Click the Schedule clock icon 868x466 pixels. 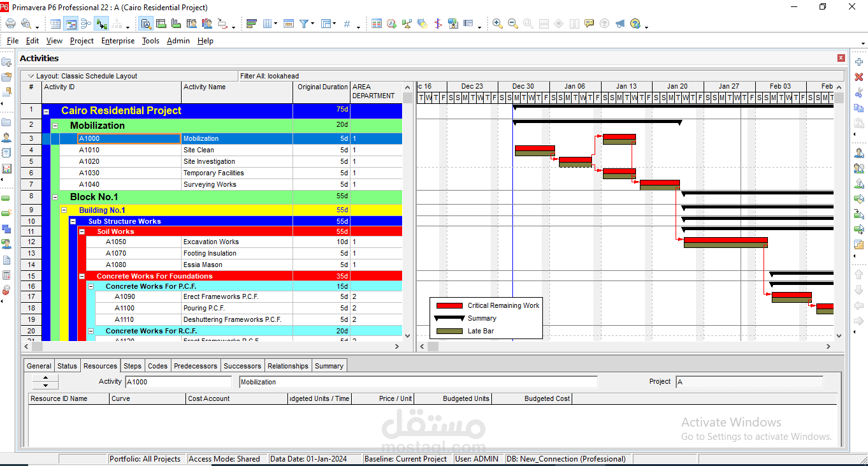391,24
